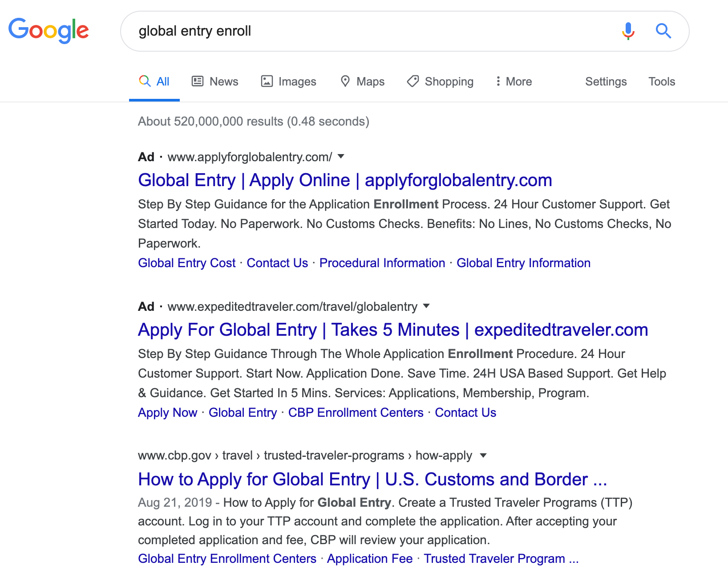This screenshot has width=728, height=586.
Task: Click the magnifying glass search button
Action: coord(663,31)
